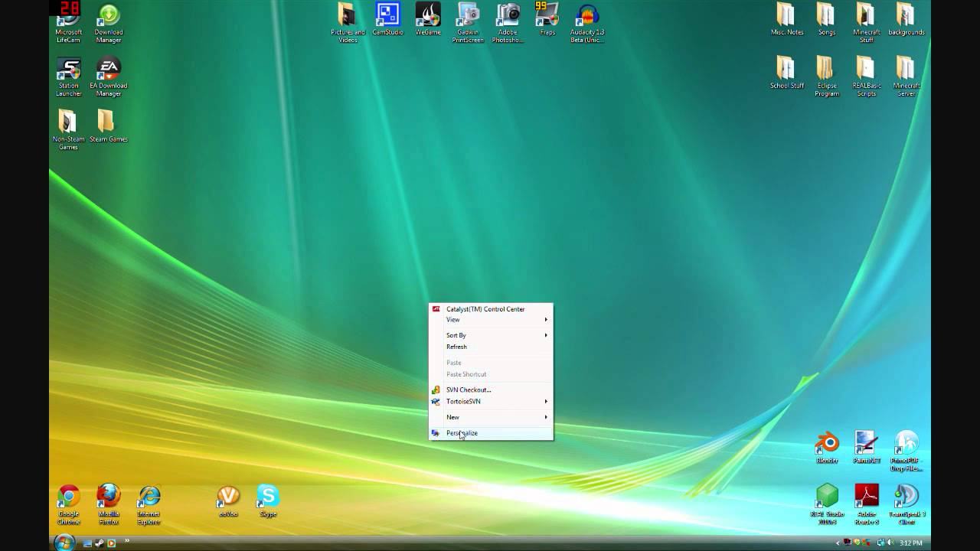This screenshot has width=980, height=551.
Task: Select the Fraps desktop shortcut
Action: pos(547,19)
